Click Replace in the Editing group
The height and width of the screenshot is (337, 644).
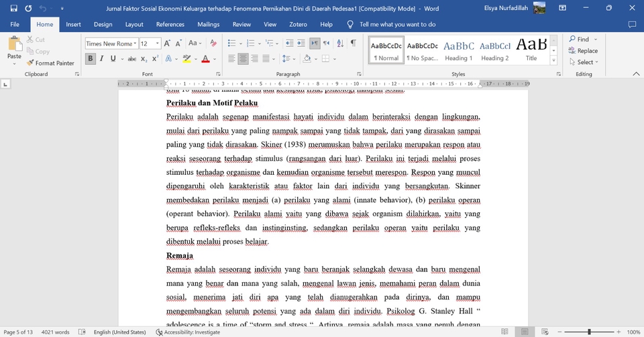583,51
